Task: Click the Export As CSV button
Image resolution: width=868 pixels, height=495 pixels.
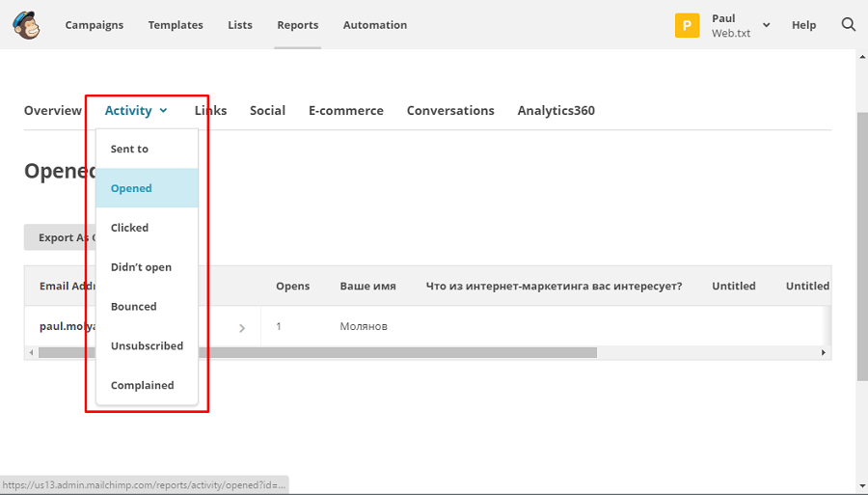Action: pyautogui.click(x=60, y=237)
